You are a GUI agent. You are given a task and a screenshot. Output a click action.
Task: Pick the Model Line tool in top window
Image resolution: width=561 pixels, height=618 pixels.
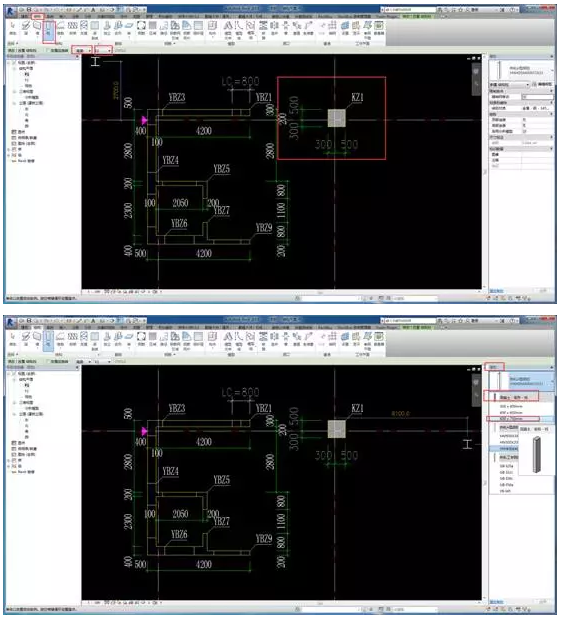pos(239,30)
